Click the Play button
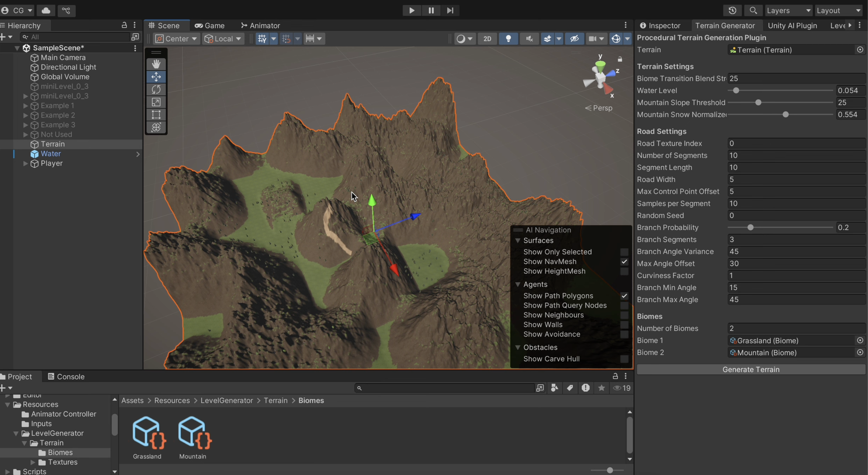 click(412, 10)
